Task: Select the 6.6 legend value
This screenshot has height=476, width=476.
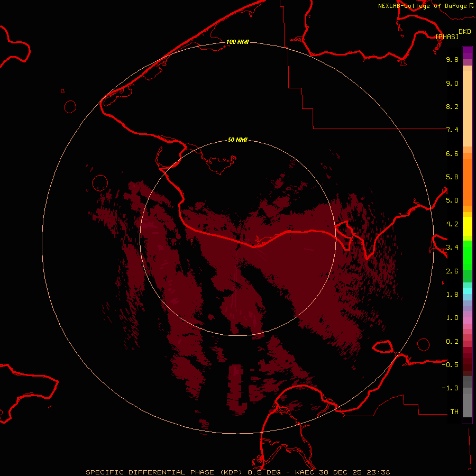Action: 452,153
